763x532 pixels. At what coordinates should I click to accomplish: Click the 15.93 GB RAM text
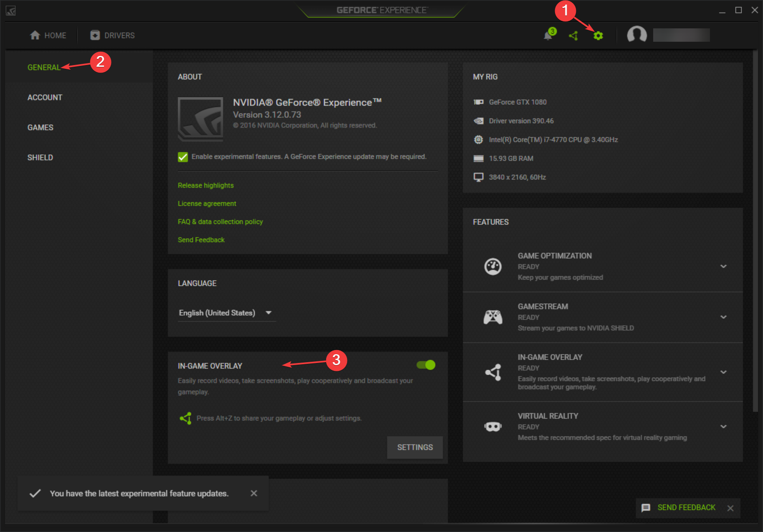click(x=511, y=159)
